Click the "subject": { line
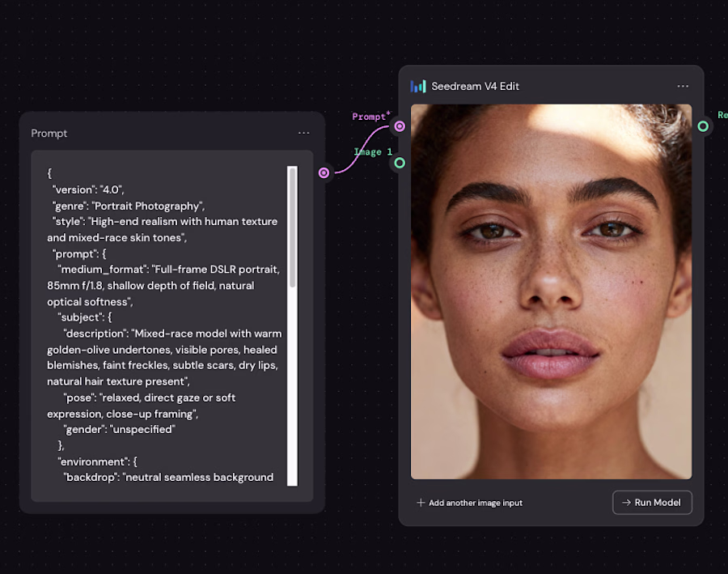The height and width of the screenshot is (574, 728). point(85,317)
